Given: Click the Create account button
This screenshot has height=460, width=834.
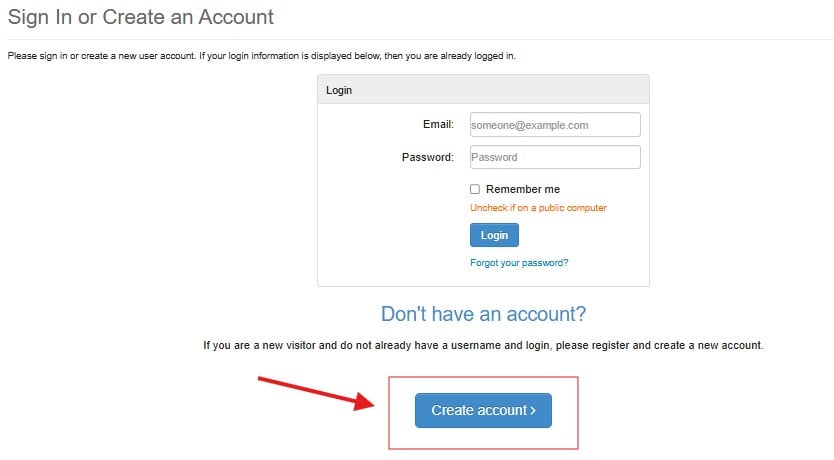Looking at the screenshot, I should coord(483,410).
